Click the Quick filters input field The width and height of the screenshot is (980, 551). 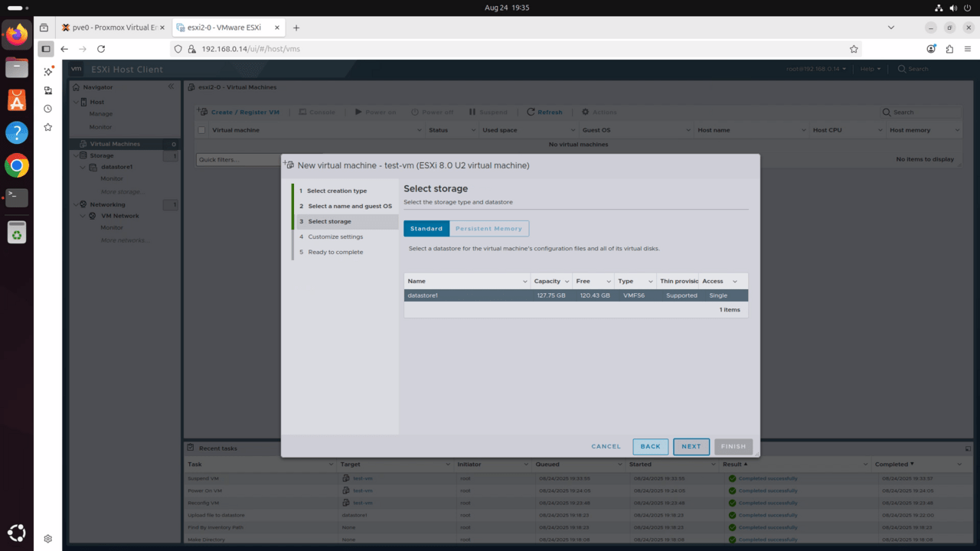238,159
